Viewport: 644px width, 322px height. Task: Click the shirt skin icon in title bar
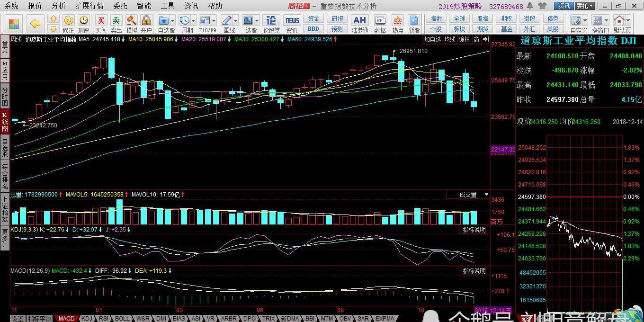coord(542,6)
